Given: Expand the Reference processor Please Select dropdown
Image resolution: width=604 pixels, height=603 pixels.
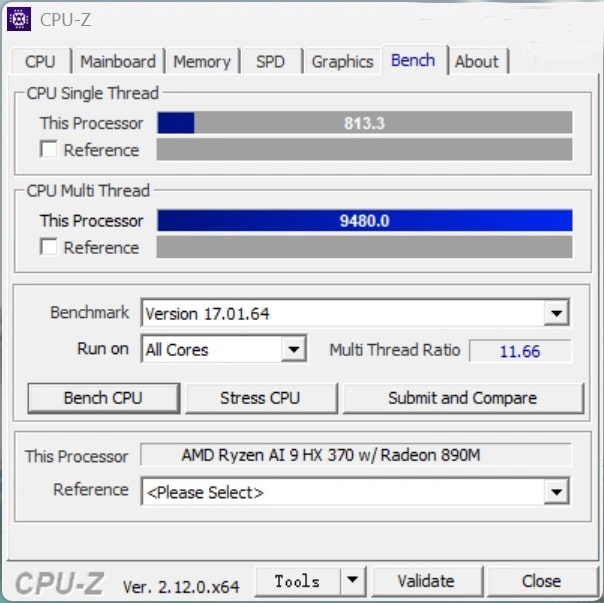Looking at the screenshot, I should click(556, 492).
